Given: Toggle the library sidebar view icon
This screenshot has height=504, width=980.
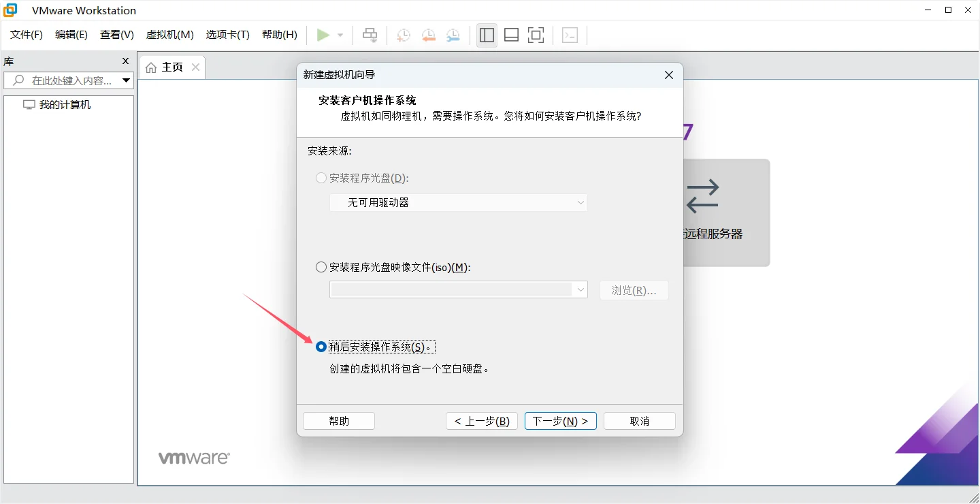Looking at the screenshot, I should [x=487, y=35].
